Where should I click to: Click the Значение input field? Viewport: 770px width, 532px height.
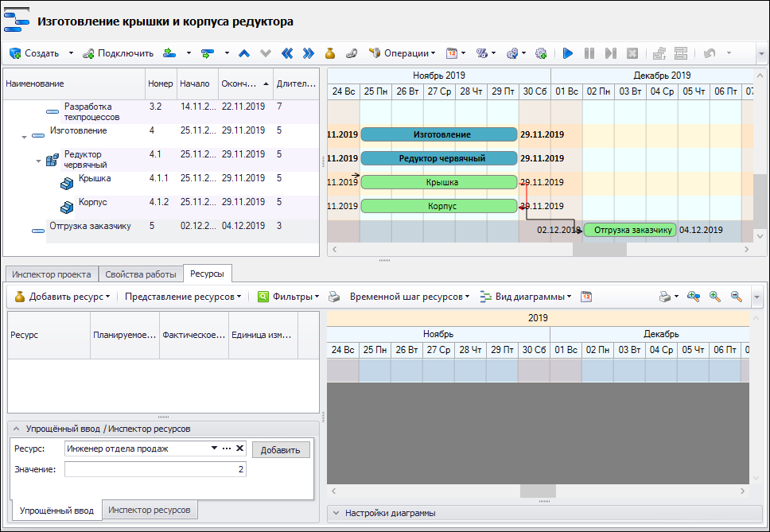tap(155, 469)
